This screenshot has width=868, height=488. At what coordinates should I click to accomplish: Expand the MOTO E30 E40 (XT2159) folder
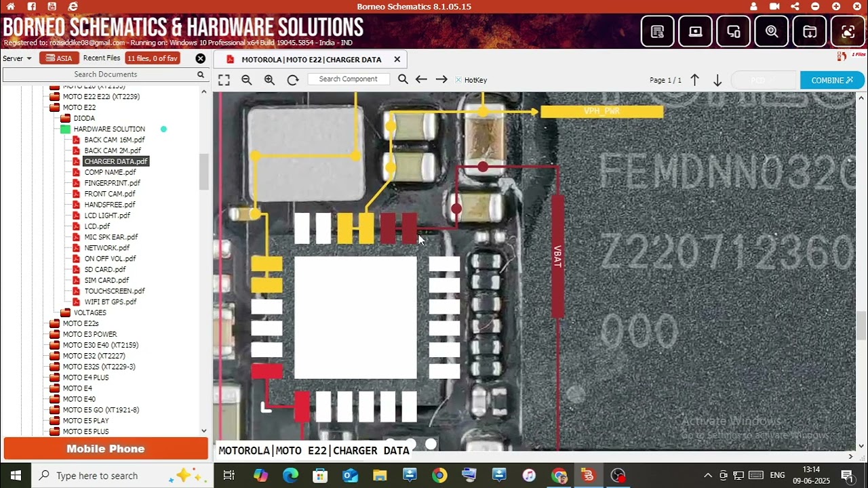(x=100, y=346)
